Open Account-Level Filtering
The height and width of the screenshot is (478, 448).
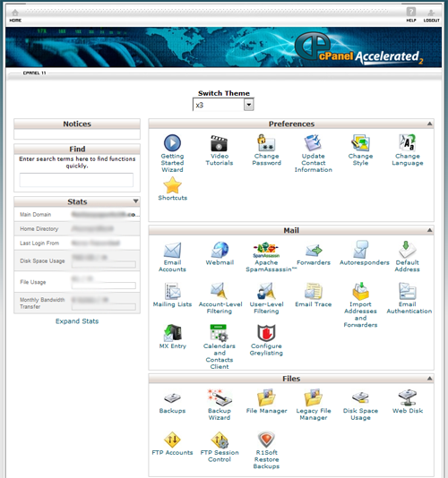point(220,298)
